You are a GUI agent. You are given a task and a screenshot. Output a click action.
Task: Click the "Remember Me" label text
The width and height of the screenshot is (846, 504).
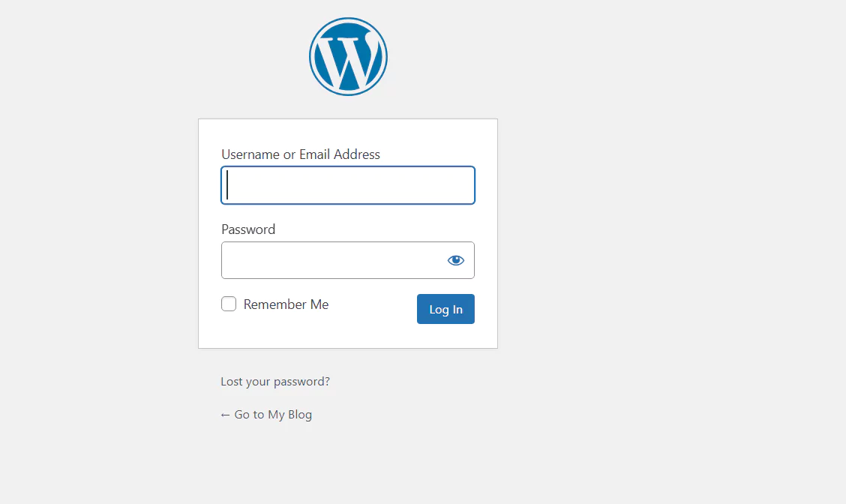(x=286, y=304)
